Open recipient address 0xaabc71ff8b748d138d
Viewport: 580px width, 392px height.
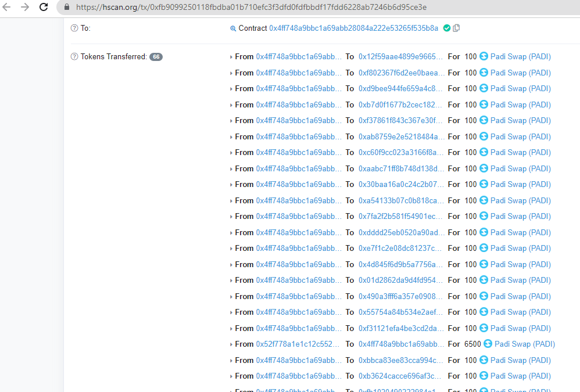tap(401, 168)
